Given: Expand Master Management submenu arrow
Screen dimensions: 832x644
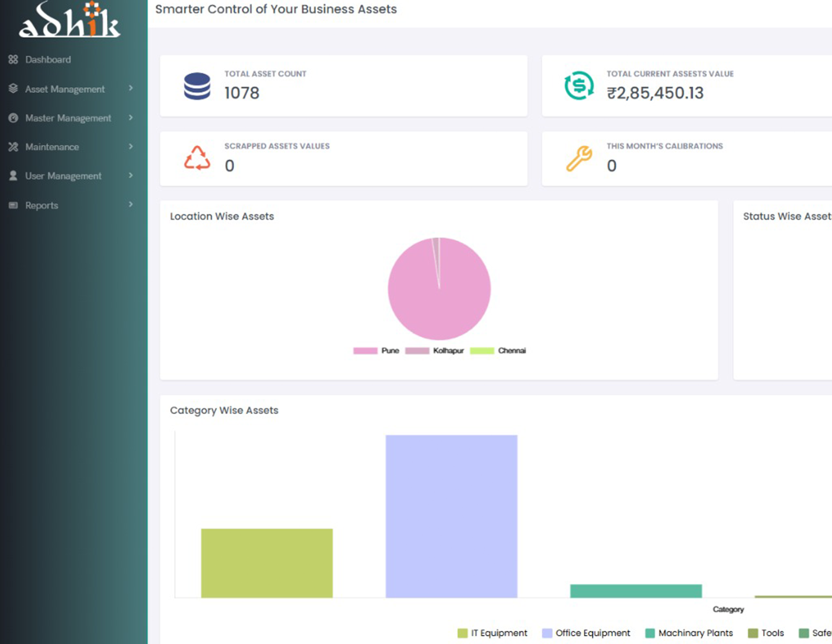Looking at the screenshot, I should [131, 117].
